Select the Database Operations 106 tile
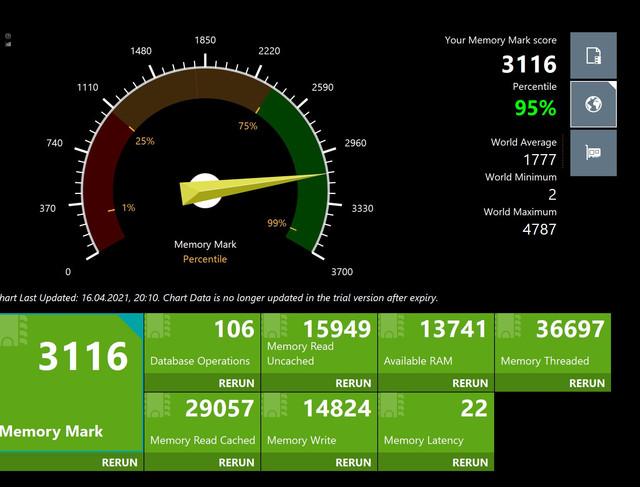This screenshot has width=640, height=487. point(202,343)
